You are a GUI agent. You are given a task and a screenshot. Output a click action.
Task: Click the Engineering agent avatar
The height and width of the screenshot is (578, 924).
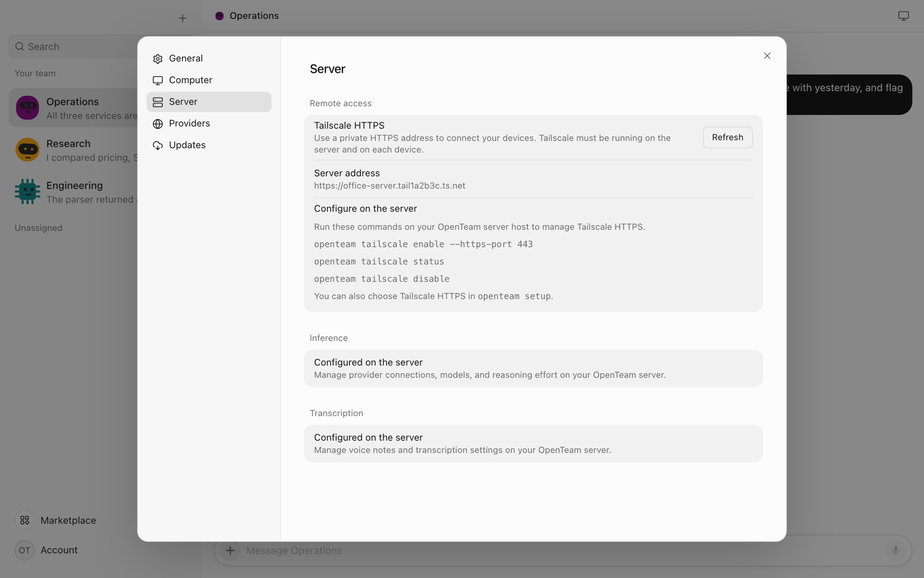28,192
